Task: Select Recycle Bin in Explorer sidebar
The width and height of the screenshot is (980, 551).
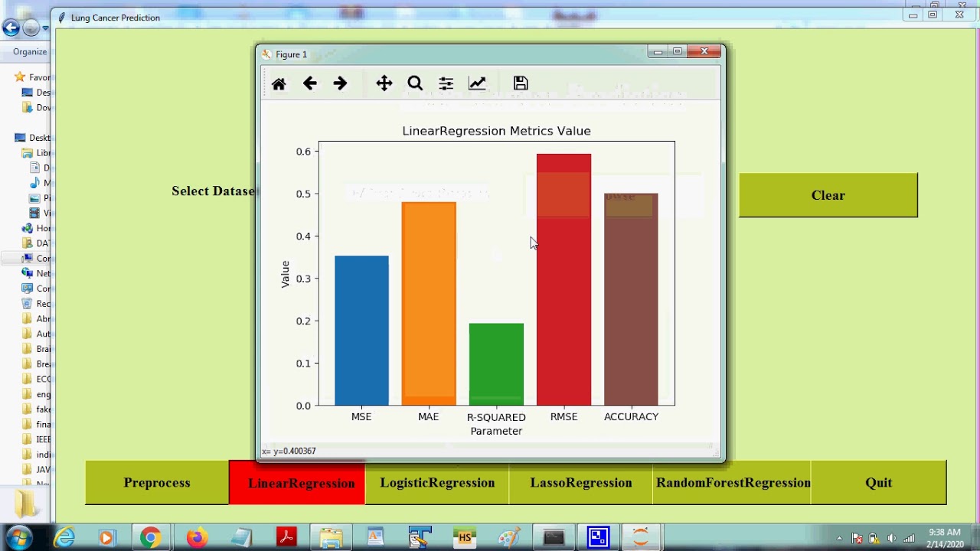Action: (36, 303)
